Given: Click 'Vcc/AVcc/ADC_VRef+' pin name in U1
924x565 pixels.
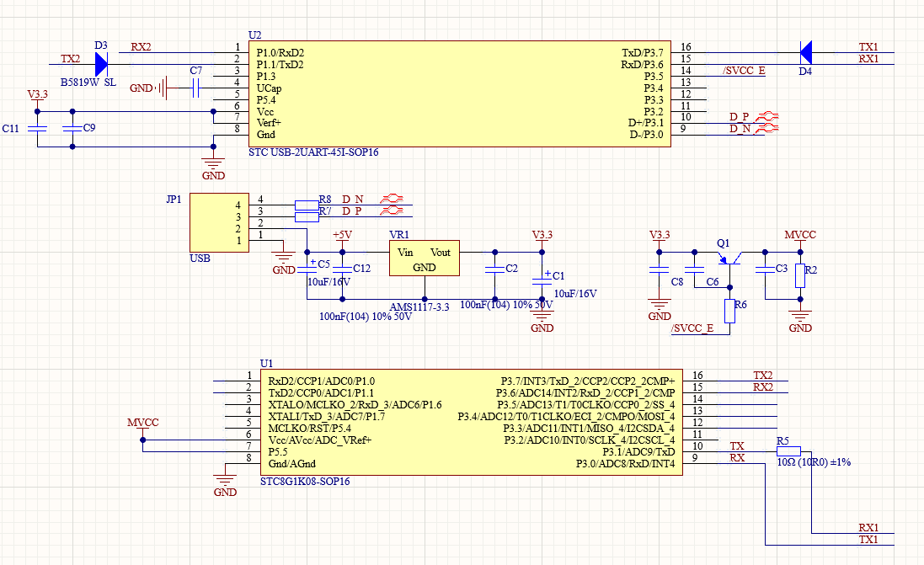Looking at the screenshot, I should 320,440.
